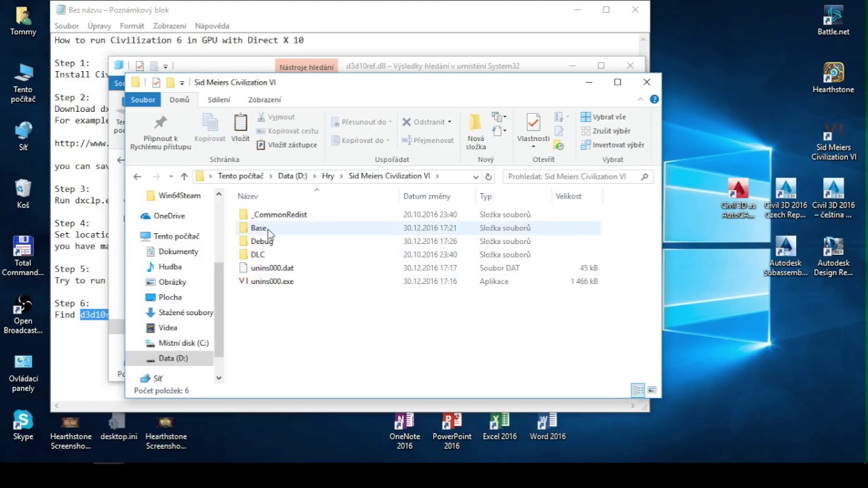Select Autodesk Design Review desktop icon
Viewport: 868px width, 488px height.
[833, 256]
